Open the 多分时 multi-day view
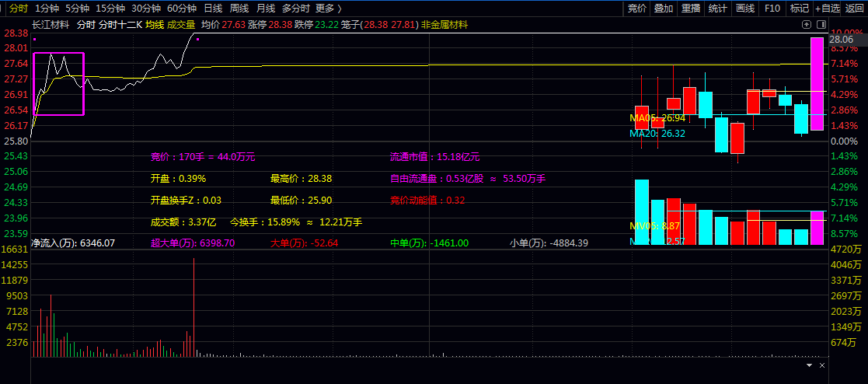Image resolution: width=868 pixels, height=384 pixels. point(296,8)
